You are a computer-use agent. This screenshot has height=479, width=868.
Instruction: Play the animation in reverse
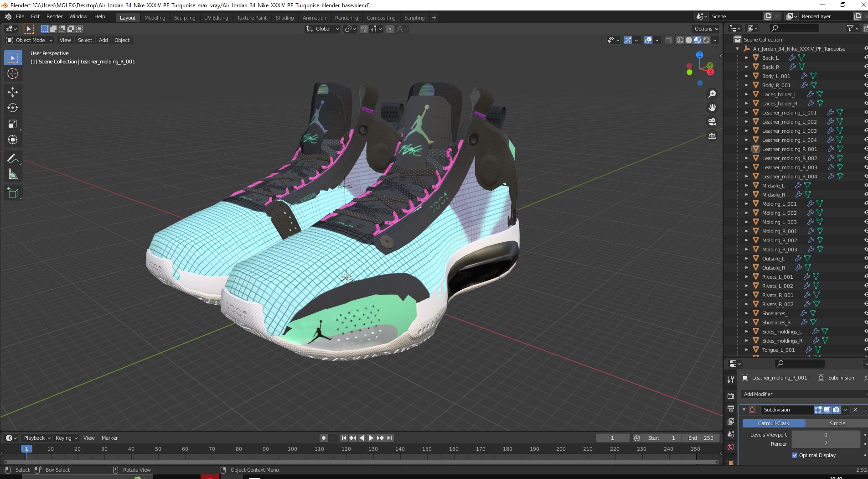[x=362, y=438]
